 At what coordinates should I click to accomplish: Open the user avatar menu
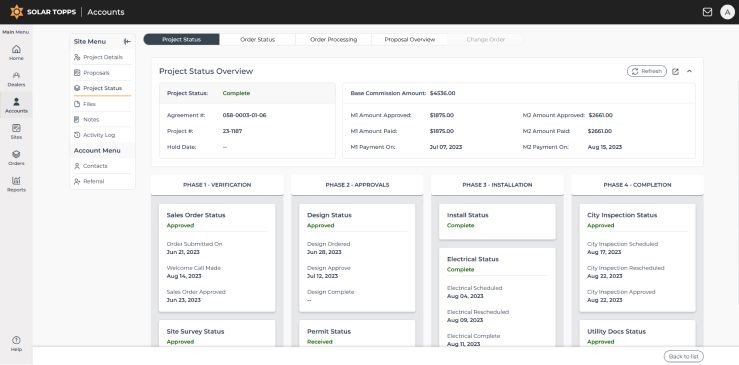tap(727, 12)
